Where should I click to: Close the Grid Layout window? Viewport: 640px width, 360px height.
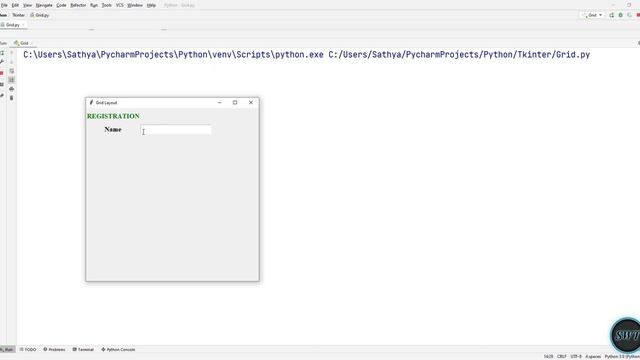251,102
